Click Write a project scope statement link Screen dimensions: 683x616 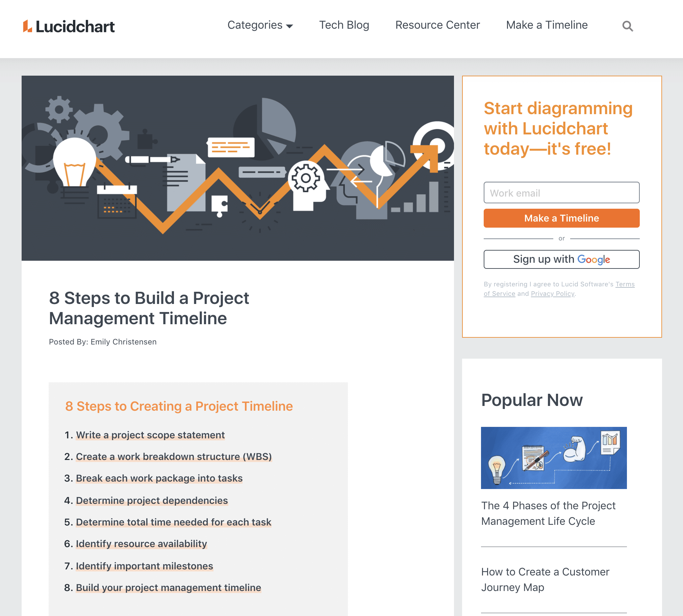[150, 435]
